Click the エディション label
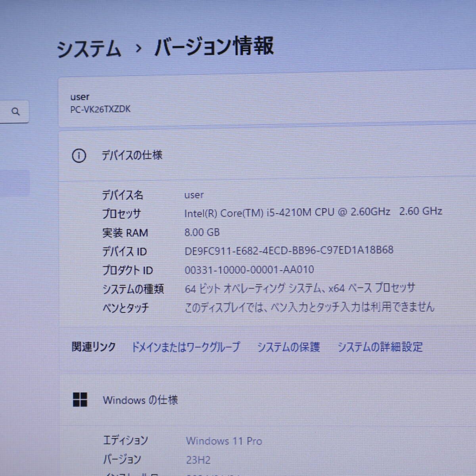476x476 pixels. pyautogui.click(x=125, y=440)
